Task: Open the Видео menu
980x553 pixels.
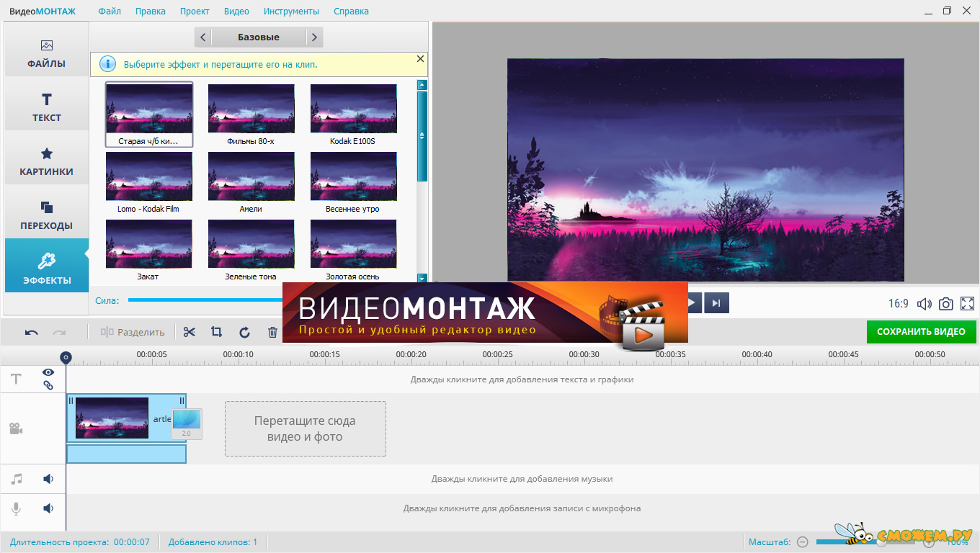Action: 236,12
